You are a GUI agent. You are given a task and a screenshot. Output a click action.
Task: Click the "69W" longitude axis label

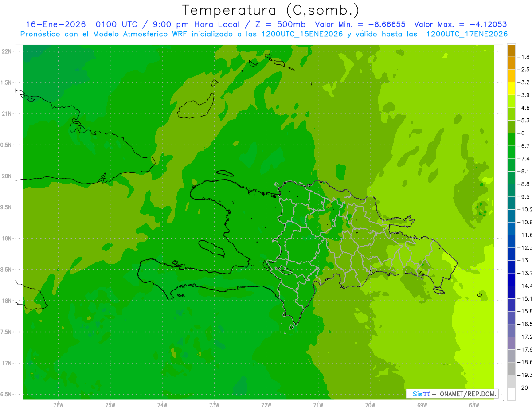point(422,405)
